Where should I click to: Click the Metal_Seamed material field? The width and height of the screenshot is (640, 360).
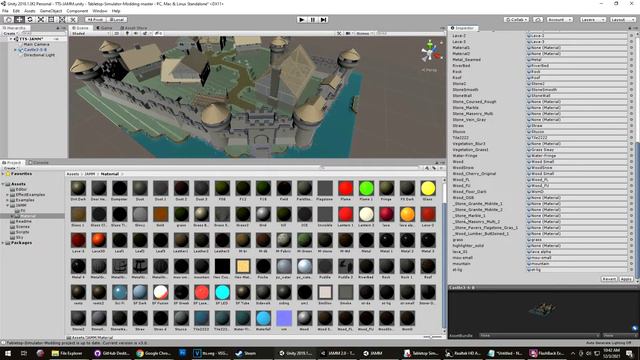coord(577,60)
